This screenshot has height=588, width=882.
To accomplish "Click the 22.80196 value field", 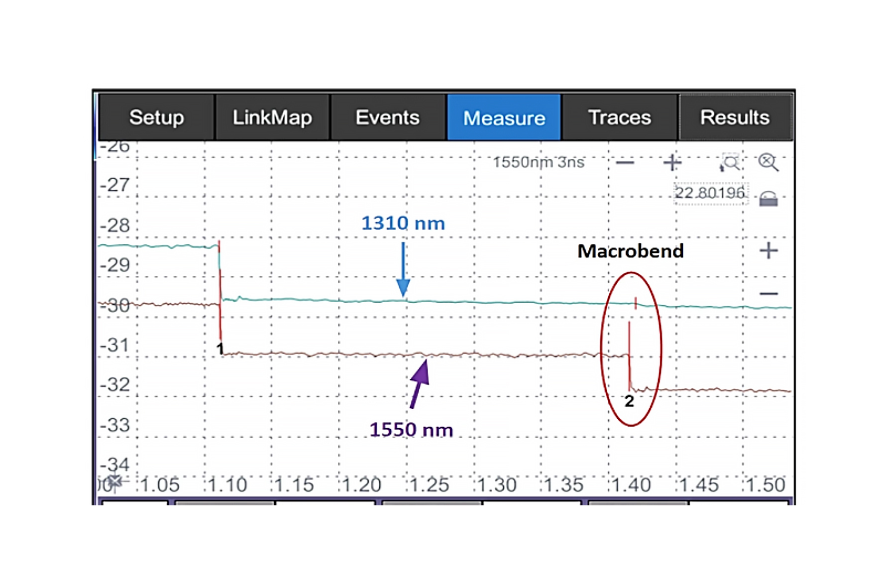I will [710, 193].
